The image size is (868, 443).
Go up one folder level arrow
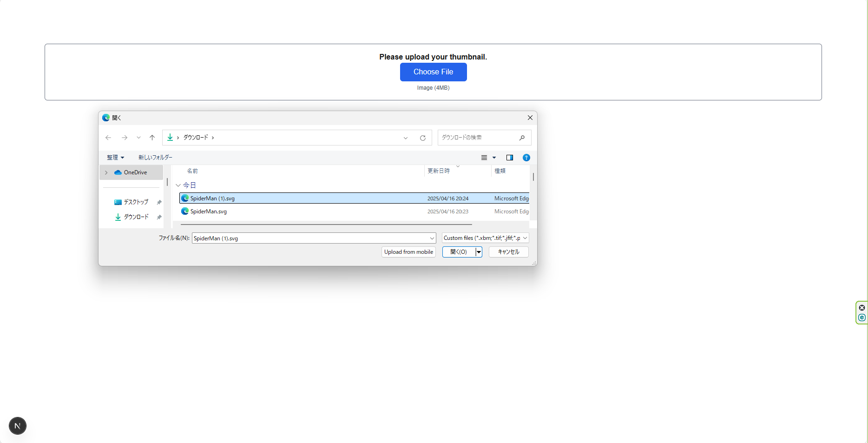pyautogui.click(x=152, y=138)
